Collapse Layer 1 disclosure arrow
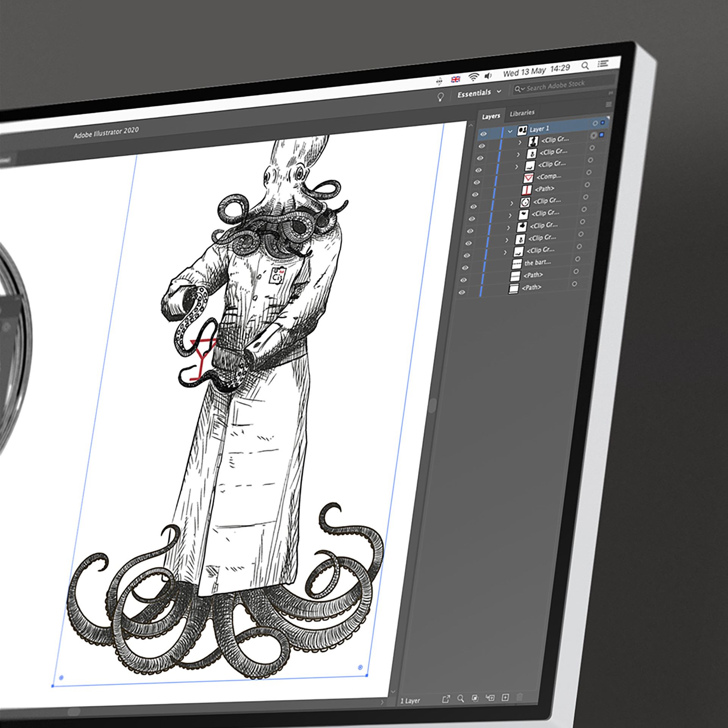This screenshot has height=728, width=728. pyautogui.click(x=510, y=132)
